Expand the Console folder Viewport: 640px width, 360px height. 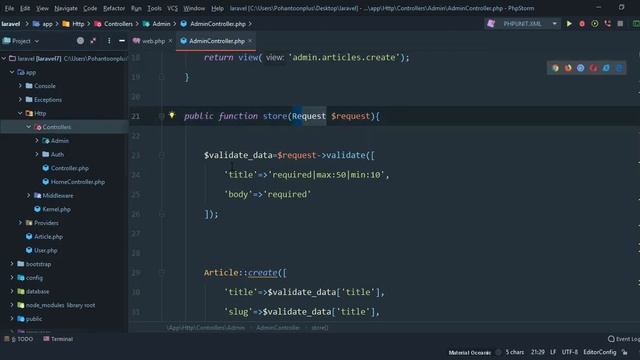(20, 86)
